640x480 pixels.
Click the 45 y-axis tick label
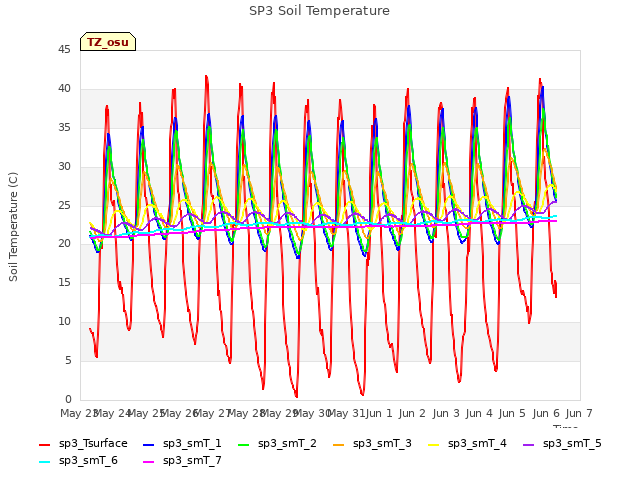point(64,50)
